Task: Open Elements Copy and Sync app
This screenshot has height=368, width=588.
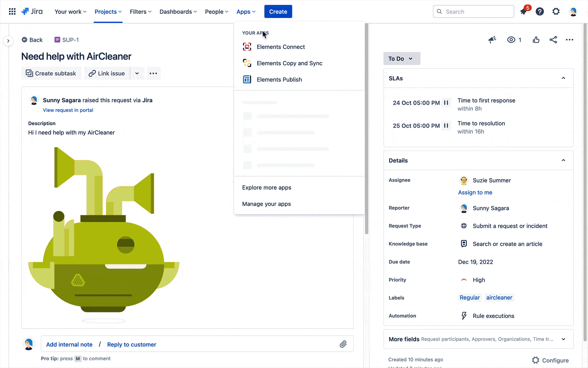Action: [299, 63]
